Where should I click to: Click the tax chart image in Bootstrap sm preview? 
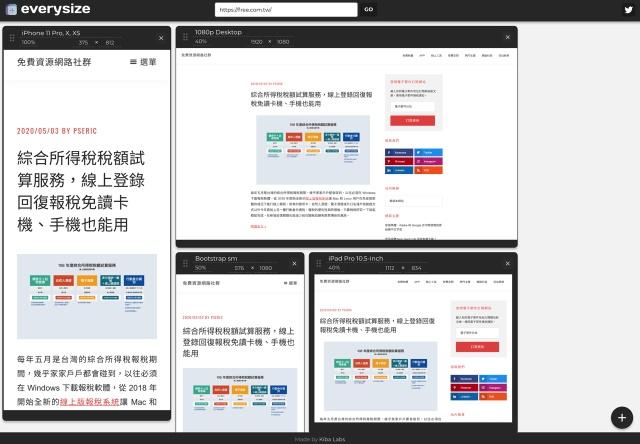coord(240,400)
